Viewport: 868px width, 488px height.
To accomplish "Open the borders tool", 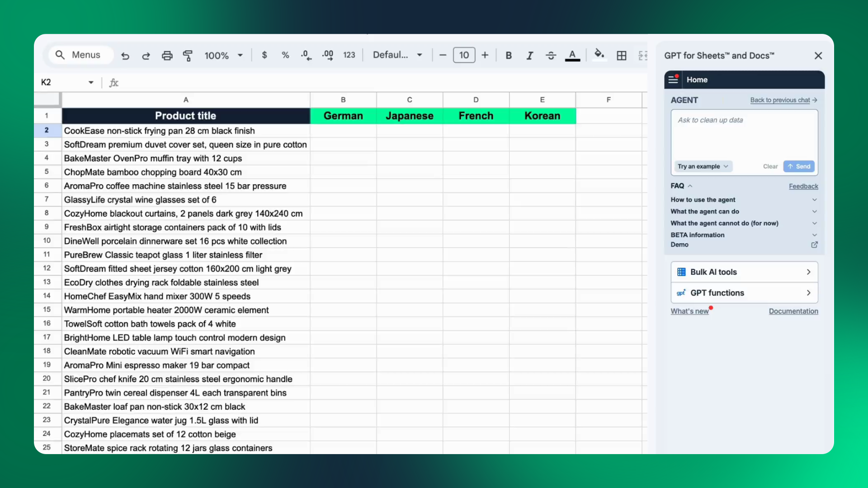I will tap(622, 55).
